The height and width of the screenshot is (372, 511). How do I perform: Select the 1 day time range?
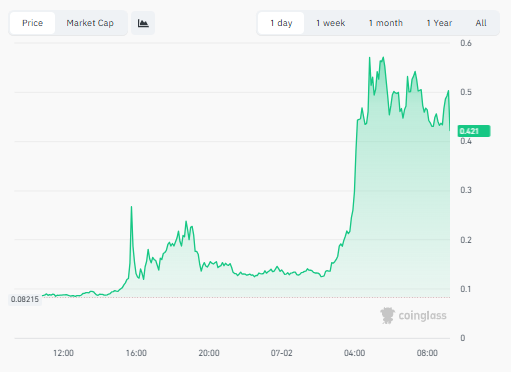coord(281,23)
